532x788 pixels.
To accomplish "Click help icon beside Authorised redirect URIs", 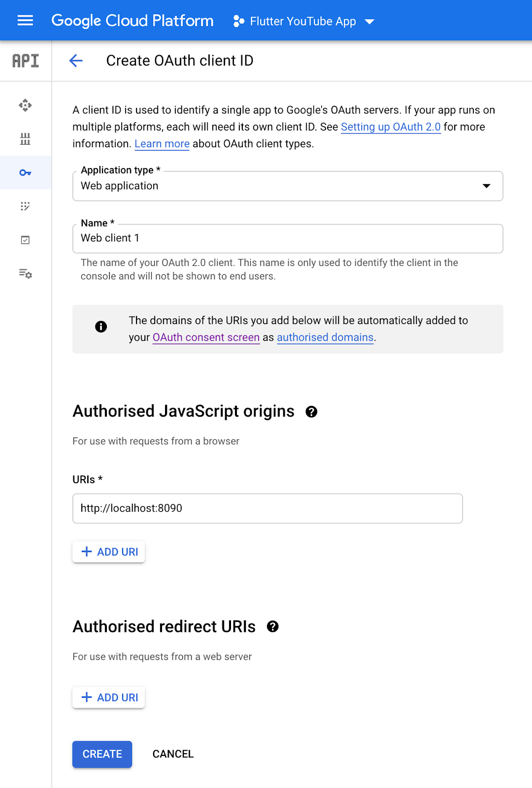I will click(272, 626).
